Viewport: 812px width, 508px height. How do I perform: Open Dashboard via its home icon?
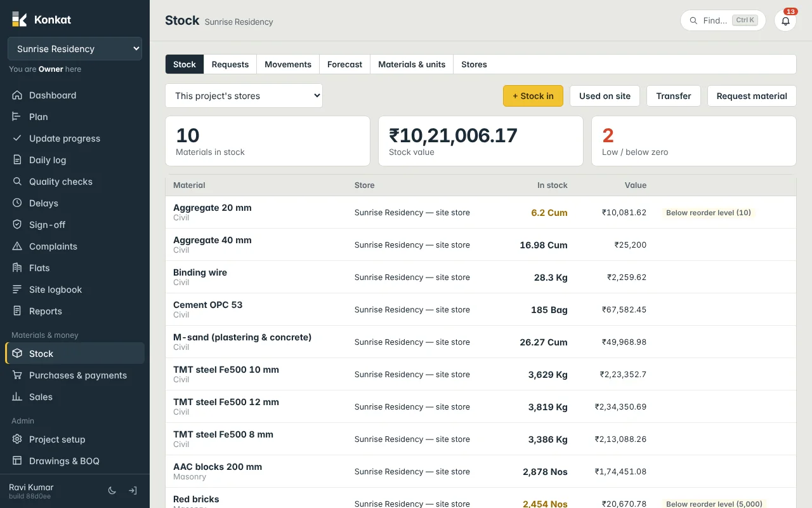coord(17,95)
